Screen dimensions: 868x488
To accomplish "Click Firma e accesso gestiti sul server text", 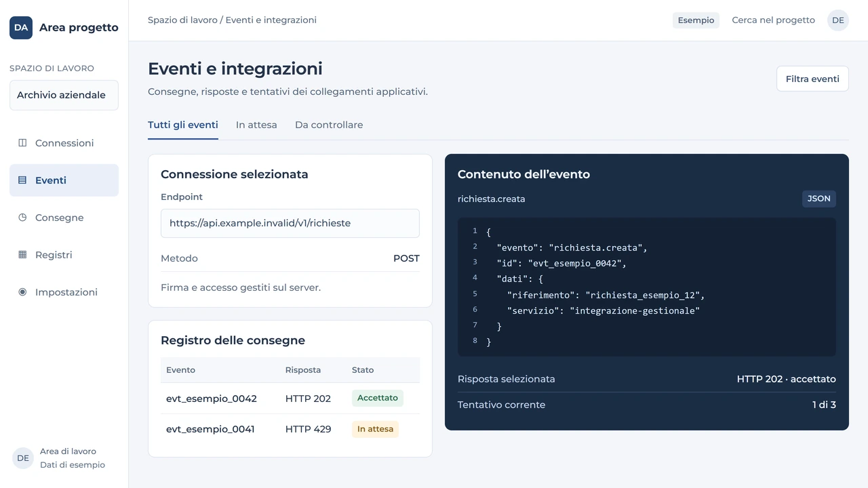I will click(x=241, y=287).
